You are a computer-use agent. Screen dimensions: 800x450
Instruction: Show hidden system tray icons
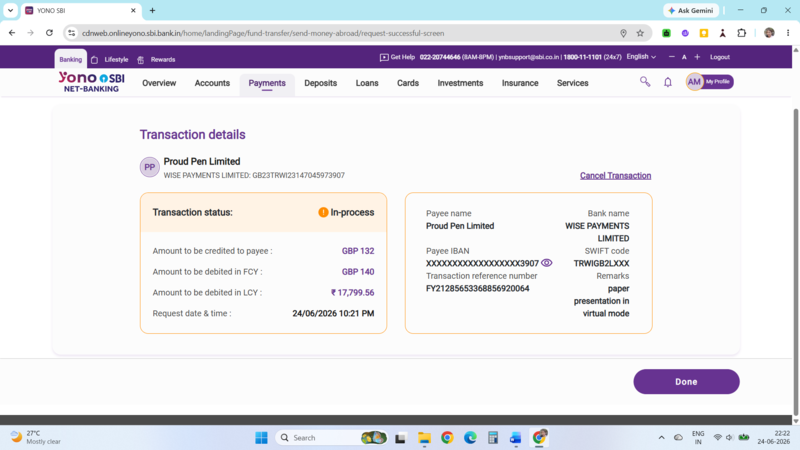point(661,438)
